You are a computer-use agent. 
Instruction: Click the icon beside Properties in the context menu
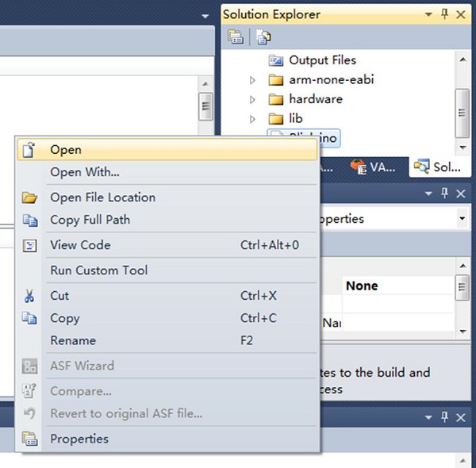pyautogui.click(x=30, y=439)
